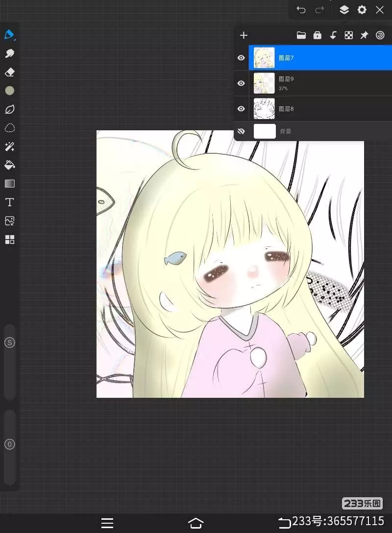This screenshot has width=392, height=533.
Task: Undo the last stroke
Action: 301,10
